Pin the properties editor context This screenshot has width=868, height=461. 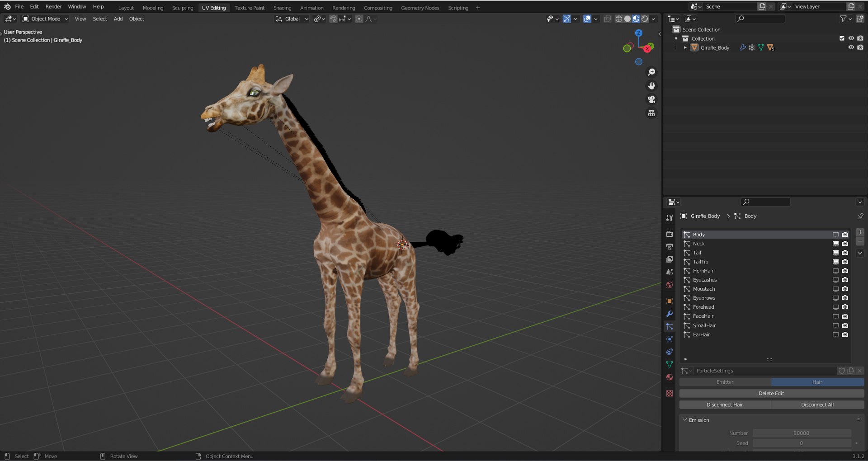click(x=860, y=216)
